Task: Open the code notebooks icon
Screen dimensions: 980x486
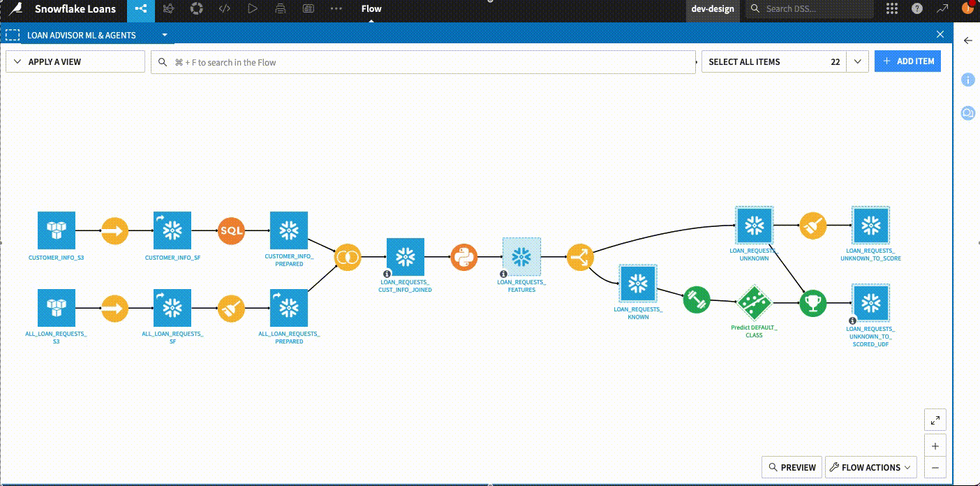Action: tap(224, 9)
